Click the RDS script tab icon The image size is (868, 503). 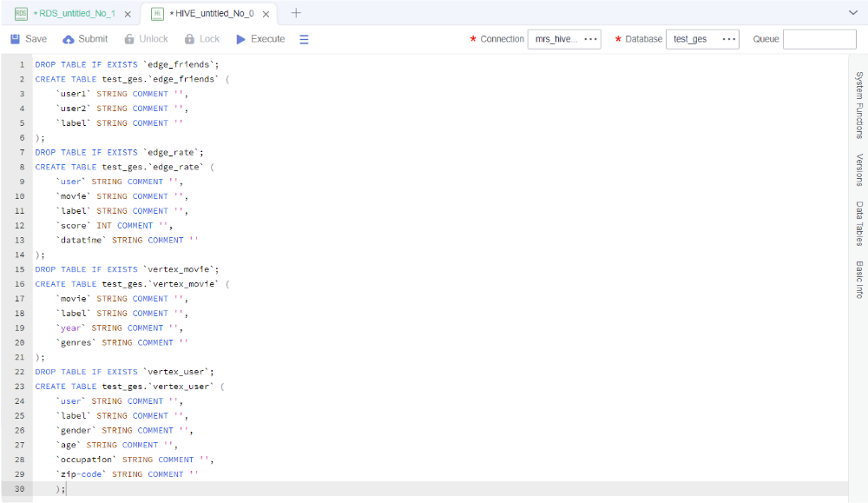click(x=21, y=14)
